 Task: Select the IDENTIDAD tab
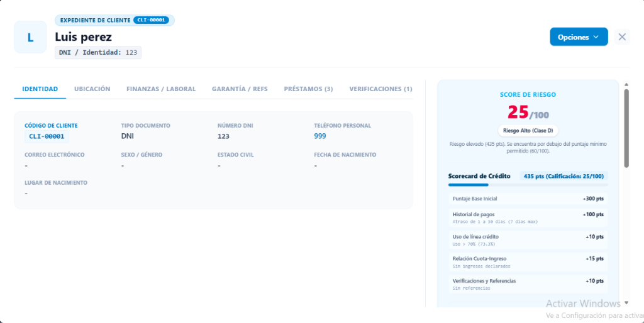tap(40, 89)
